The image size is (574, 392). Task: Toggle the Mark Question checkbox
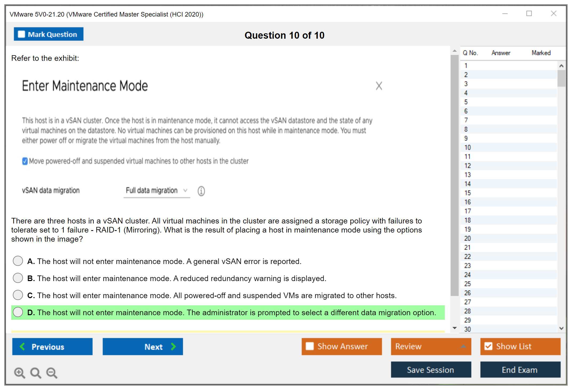coord(21,34)
